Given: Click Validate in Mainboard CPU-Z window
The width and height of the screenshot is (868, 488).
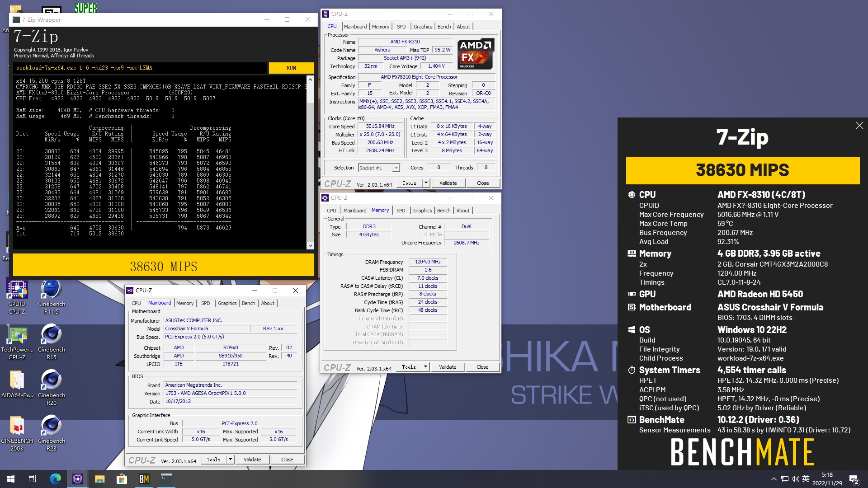Looking at the screenshot, I should click(x=252, y=460).
